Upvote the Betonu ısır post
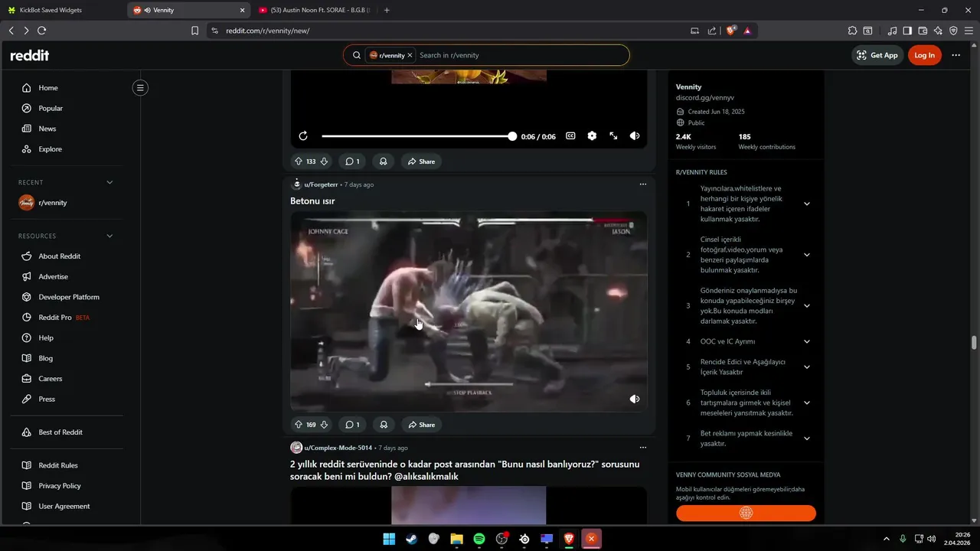The width and height of the screenshot is (980, 551). coord(299,425)
